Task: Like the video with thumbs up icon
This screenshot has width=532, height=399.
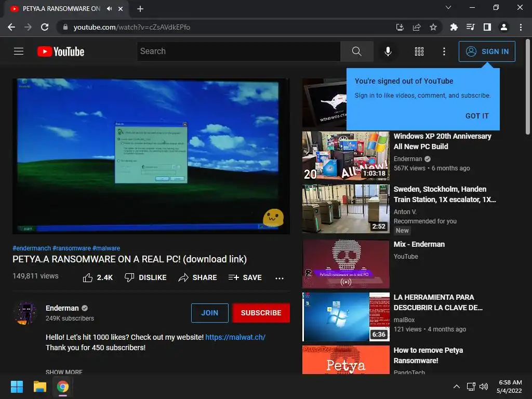Action: tap(87, 277)
